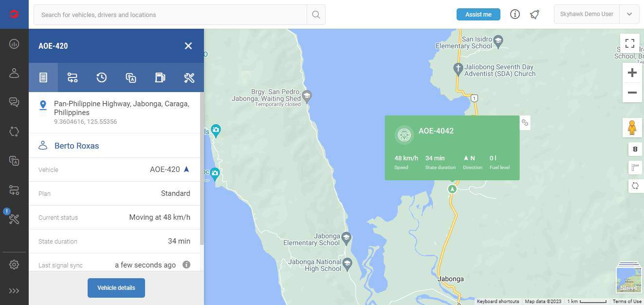This screenshot has width=644, height=305.
Task: Click the red app logo
Action: (x=14, y=14)
